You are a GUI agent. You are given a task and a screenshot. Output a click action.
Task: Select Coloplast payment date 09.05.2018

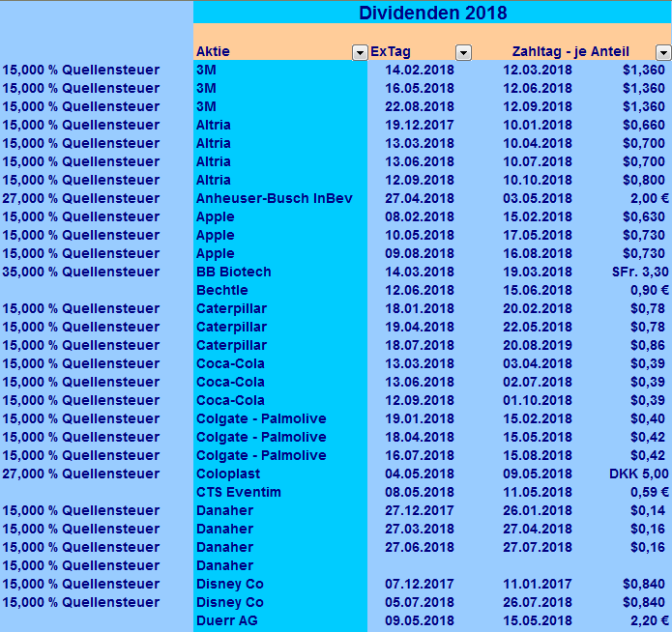538,474
